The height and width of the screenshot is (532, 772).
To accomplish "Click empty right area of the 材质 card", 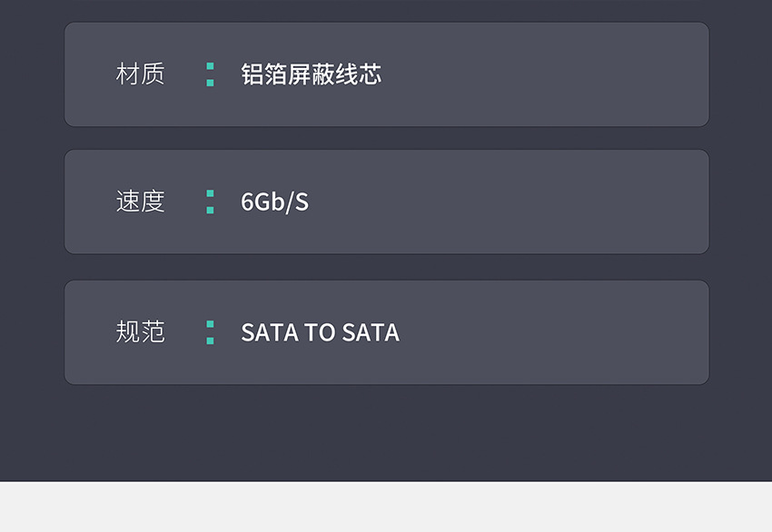I will coord(563,74).
